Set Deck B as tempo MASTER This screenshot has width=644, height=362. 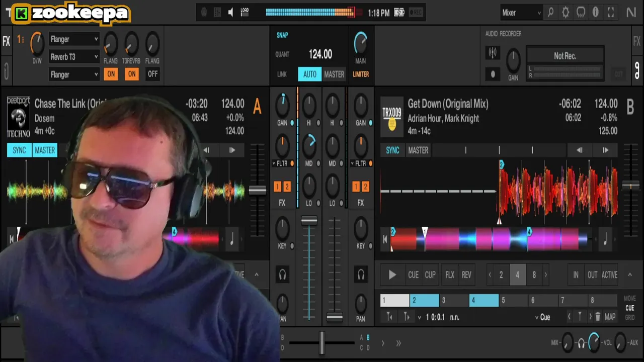coord(418,150)
